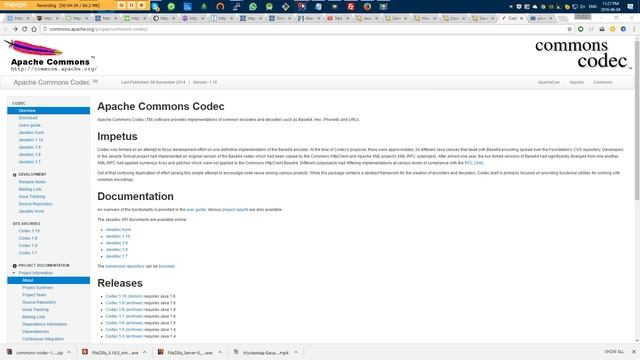
Task: Click the yellow circle extension icon
Action: (x=612, y=29)
